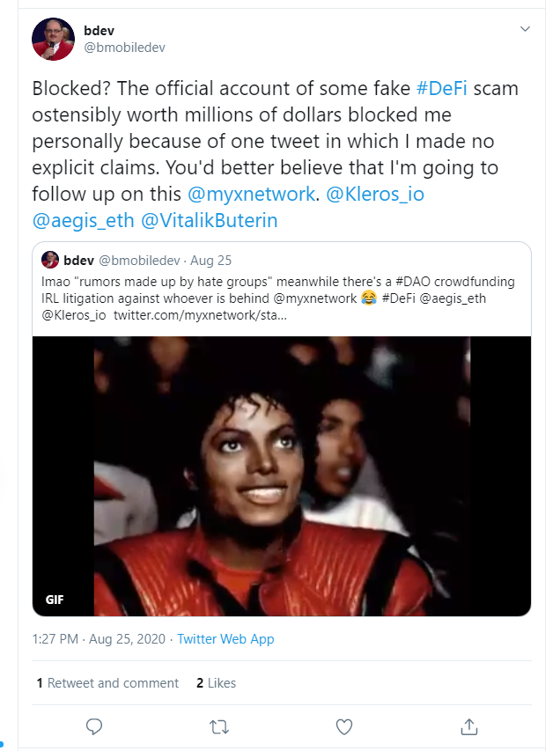560x751 pixels.
Task: Click bdev's profile avatar at top
Action: pos(53,39)
